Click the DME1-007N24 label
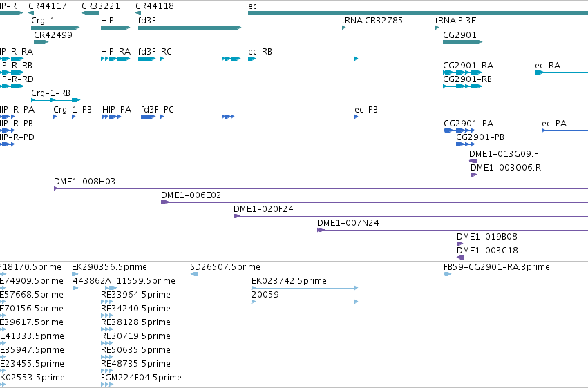The height and width of the screenshot is (388, 588). (348, 223)
